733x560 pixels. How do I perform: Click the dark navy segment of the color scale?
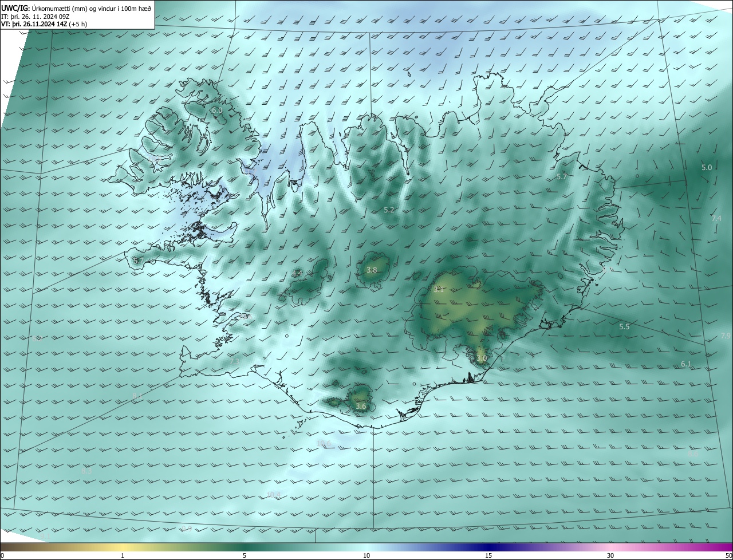coord(488,547)
